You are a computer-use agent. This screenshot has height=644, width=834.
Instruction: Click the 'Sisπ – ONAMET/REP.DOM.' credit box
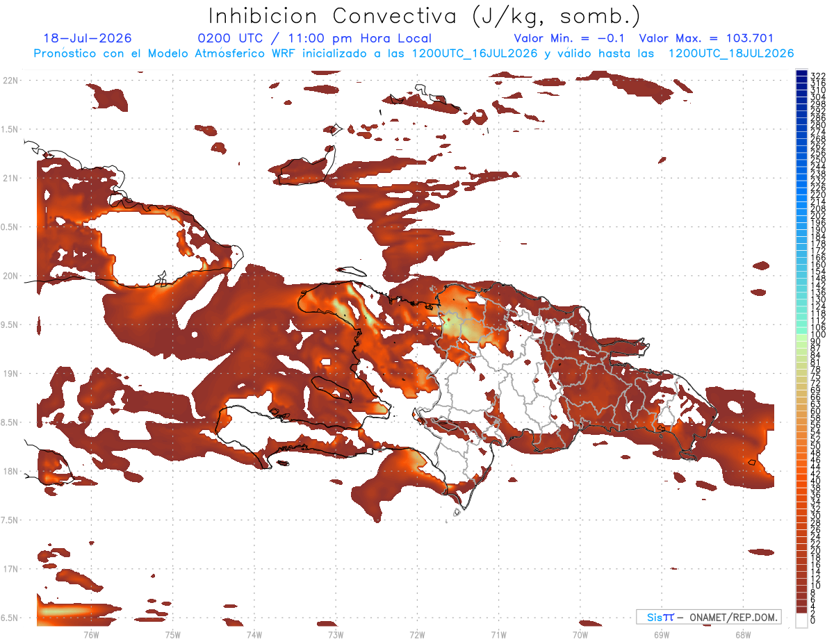(709, 617)
